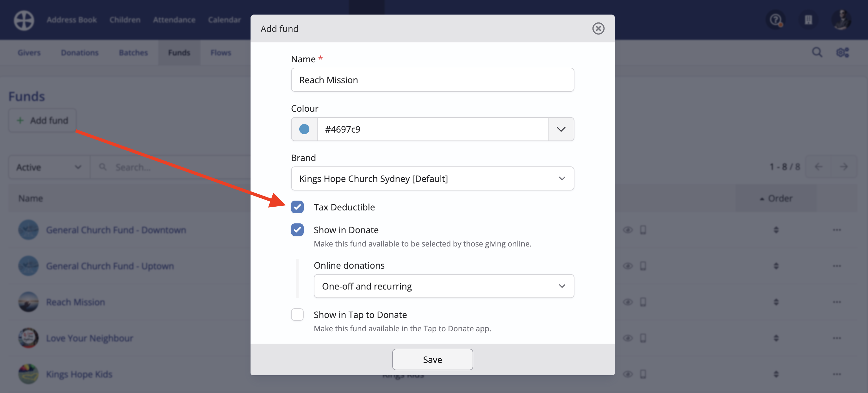Go to previous page arrow
Viewport: 868px width, 393px height.
818,167
